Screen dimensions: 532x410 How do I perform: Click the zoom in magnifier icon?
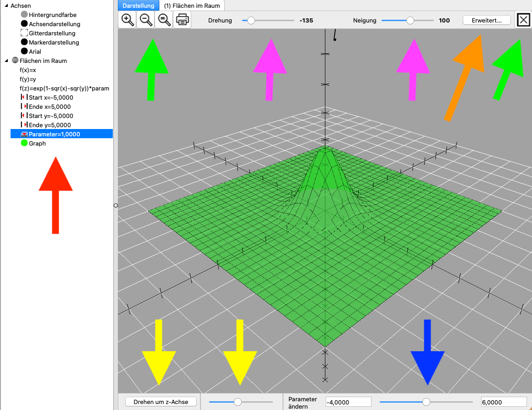click(127, 20)
